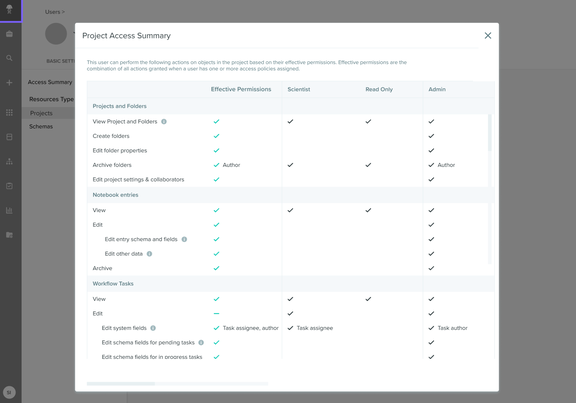The image size is (576, 403).
Task: Click the Admin column header
Action: pyautogui.click(x=437, y=89)
